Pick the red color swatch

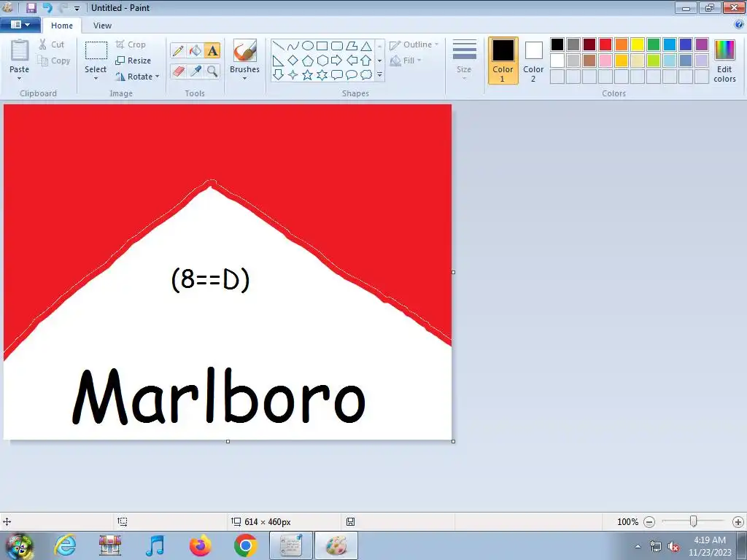(x=605, y=44)
